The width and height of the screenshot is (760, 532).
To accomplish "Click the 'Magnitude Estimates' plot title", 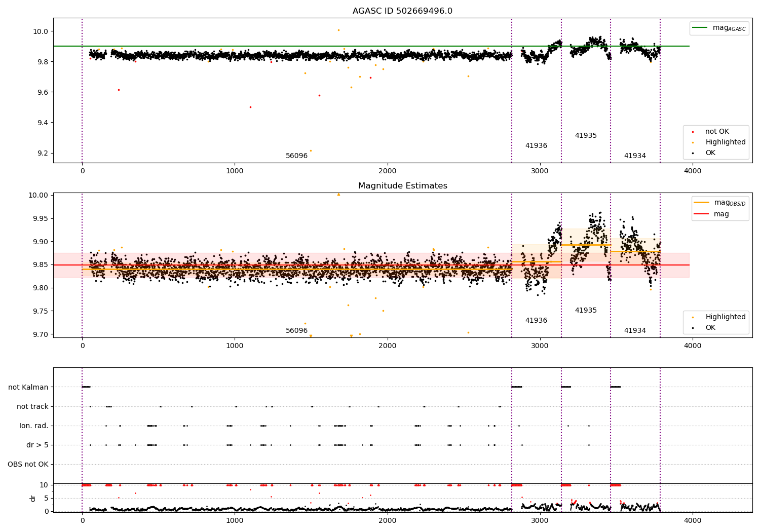I will pyautogui.click(x=402, y=186).
